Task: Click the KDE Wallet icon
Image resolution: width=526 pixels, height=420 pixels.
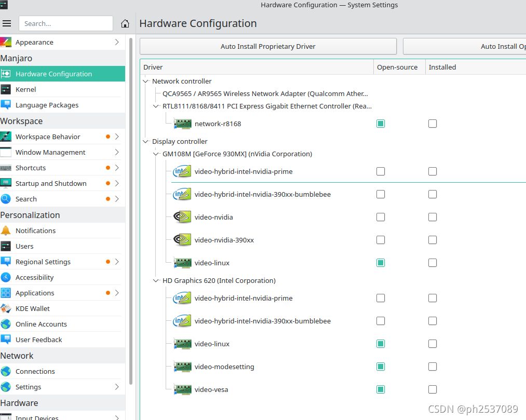Action: [x=6, y=308]
